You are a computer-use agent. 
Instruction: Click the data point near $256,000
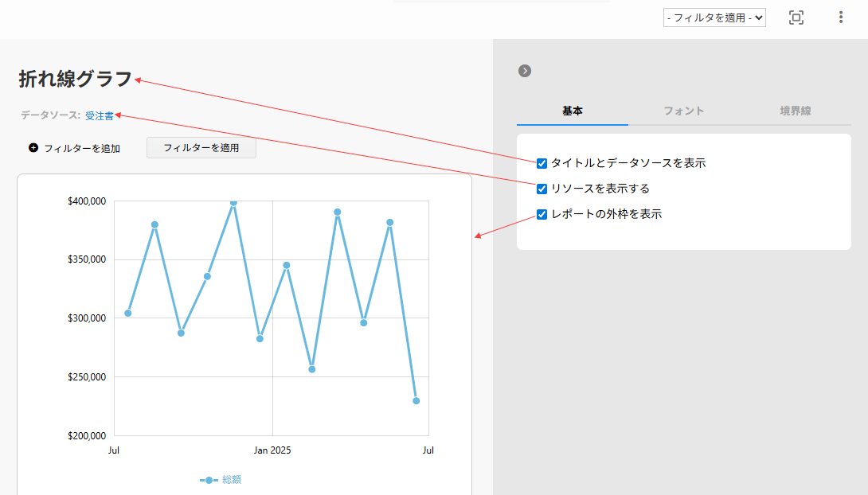pyautogui.click(x=312, y=369)
